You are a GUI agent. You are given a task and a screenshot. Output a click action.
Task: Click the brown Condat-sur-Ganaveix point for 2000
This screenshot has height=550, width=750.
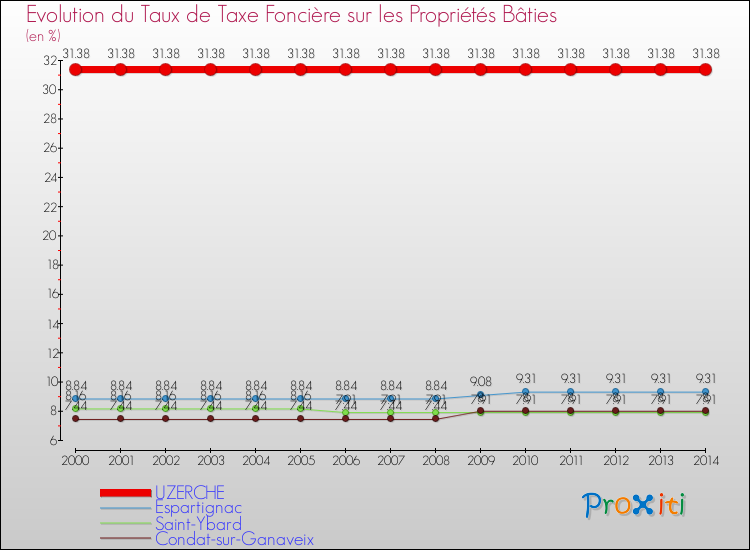[76, 419]
